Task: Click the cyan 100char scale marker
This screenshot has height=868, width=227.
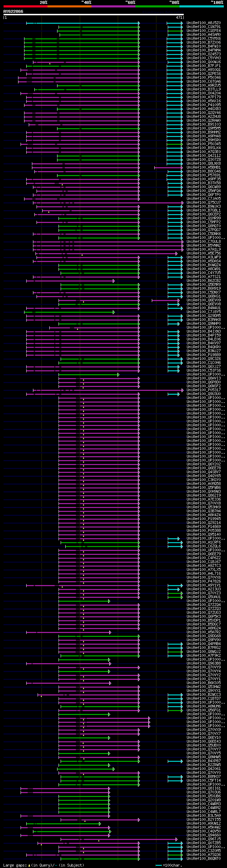Action: (x=159, y=865)
